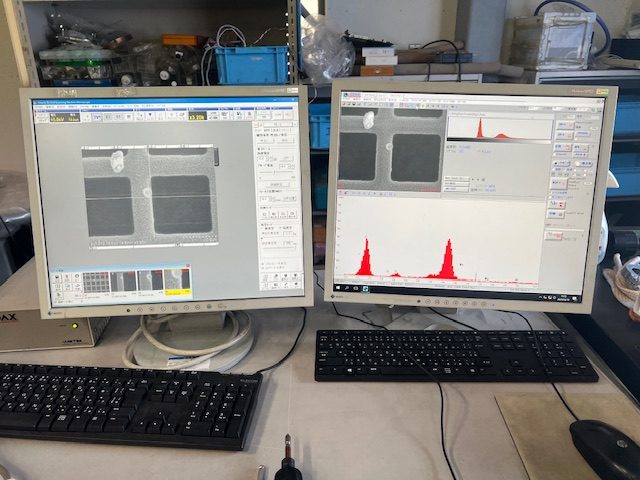
Task: Open the dropdown at the top of the SEM side panel
Action: [278, 124]
